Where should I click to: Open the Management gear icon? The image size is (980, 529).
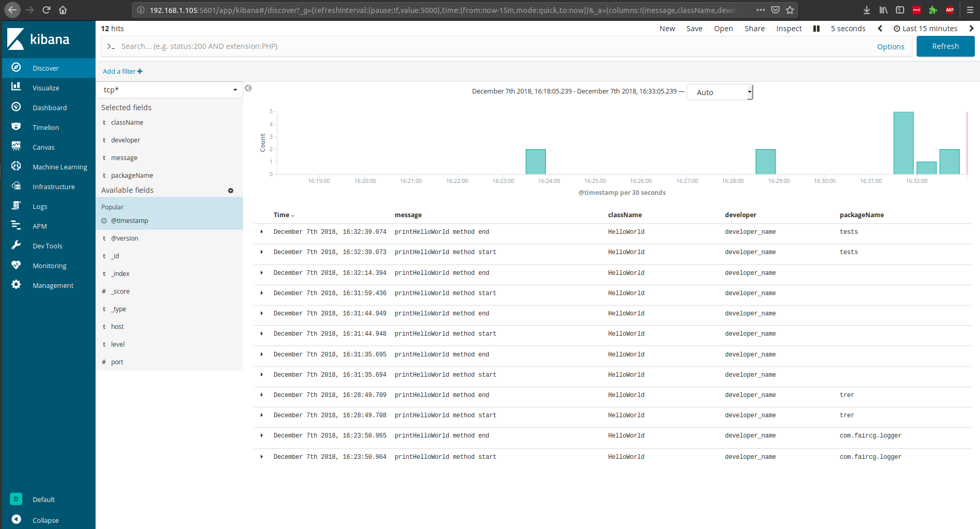point(16,285)
